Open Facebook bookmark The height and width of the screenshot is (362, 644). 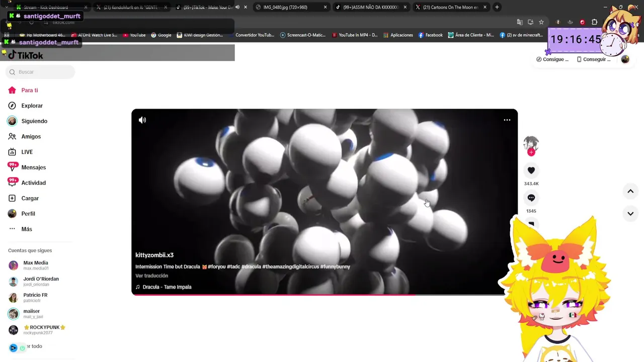[430, 35]
